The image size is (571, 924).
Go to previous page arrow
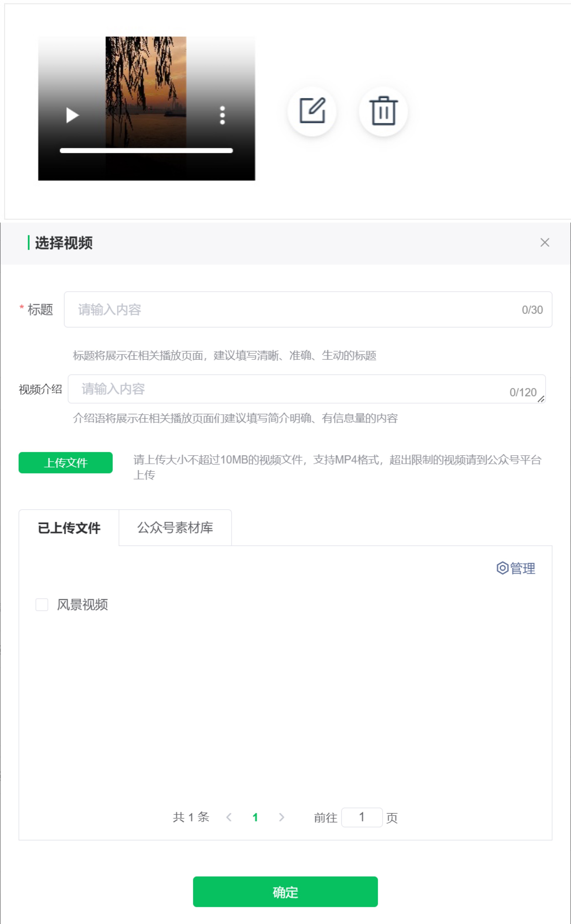(x=229, y=818)
